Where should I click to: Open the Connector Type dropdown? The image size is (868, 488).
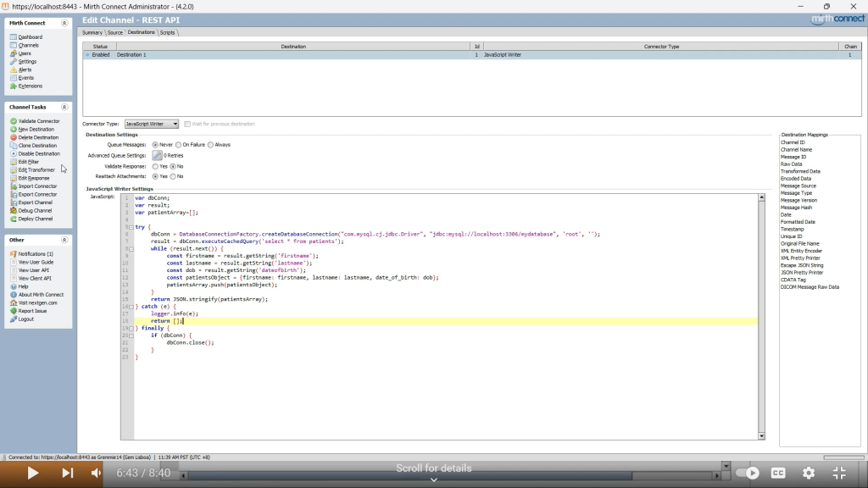pos(151,124)
